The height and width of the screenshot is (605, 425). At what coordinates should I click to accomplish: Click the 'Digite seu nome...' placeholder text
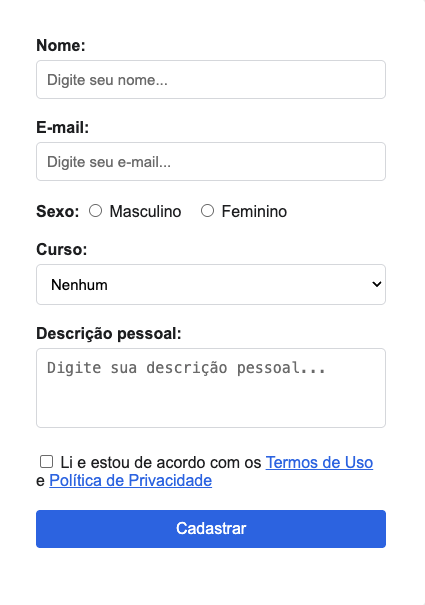107,80
